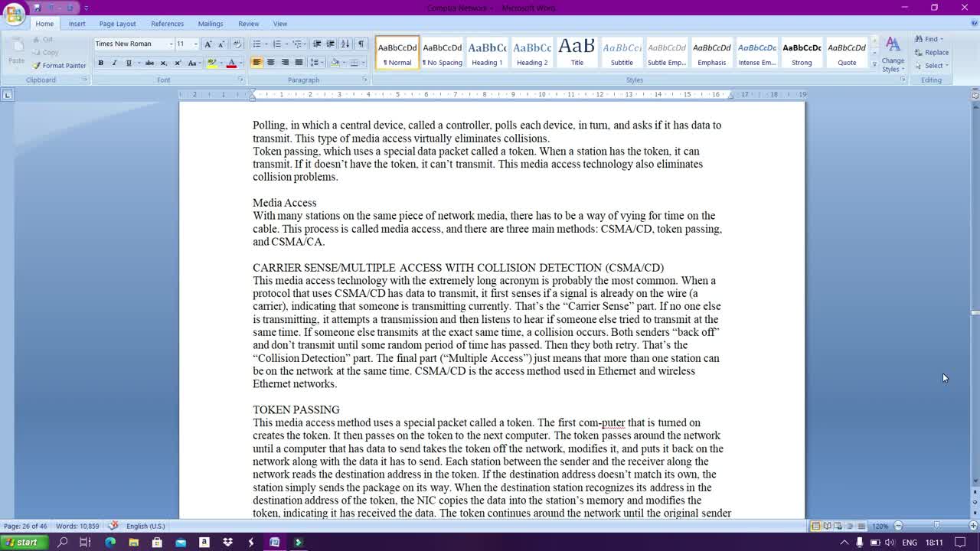Click Zoom Out minus button
Image resolution: width=980 pixels, height=551 pixels.
point(898,526)
